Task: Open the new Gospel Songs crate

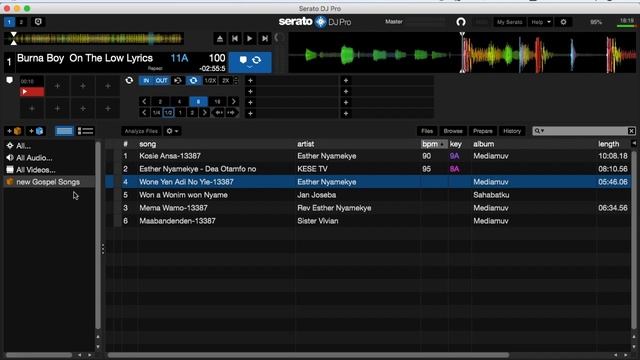Action: (x=48, y=182)
